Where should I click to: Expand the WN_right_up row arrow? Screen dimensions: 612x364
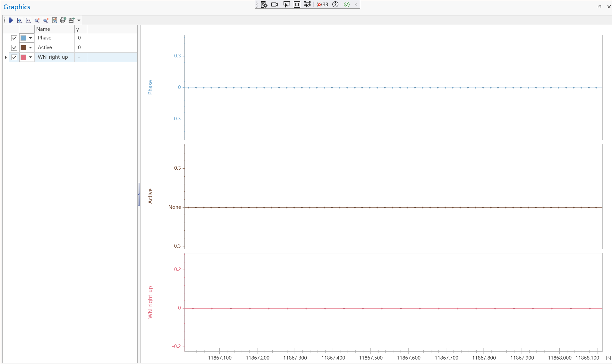pyautogui.click(x=6, y=57)
